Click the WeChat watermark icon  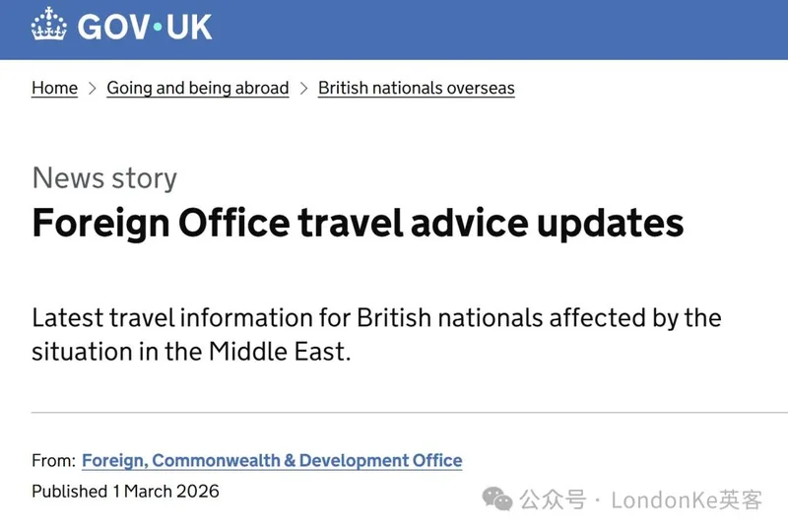tap(499, 499)
